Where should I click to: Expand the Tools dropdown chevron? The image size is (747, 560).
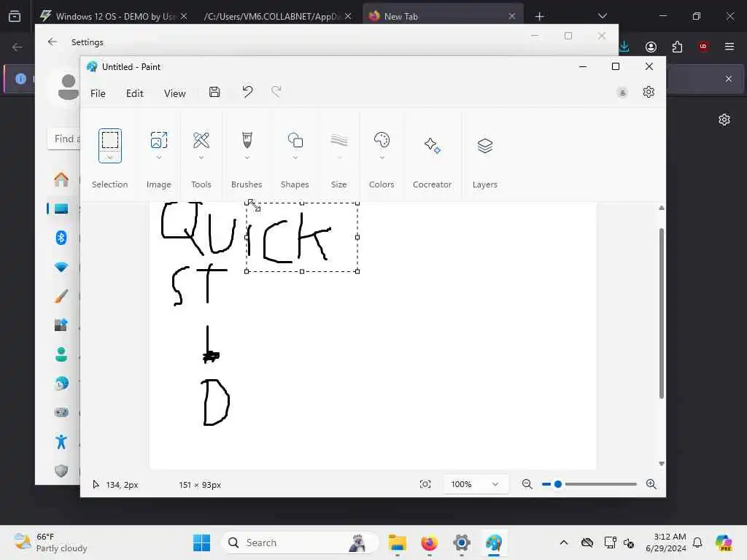coord(201,157)
